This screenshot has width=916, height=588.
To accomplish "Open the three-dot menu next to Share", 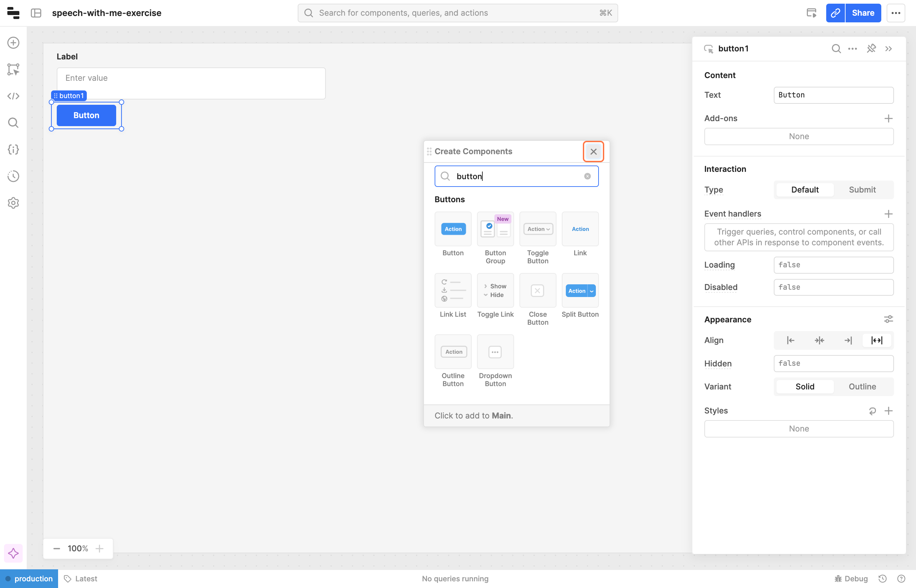I will (x=896, y=13).
